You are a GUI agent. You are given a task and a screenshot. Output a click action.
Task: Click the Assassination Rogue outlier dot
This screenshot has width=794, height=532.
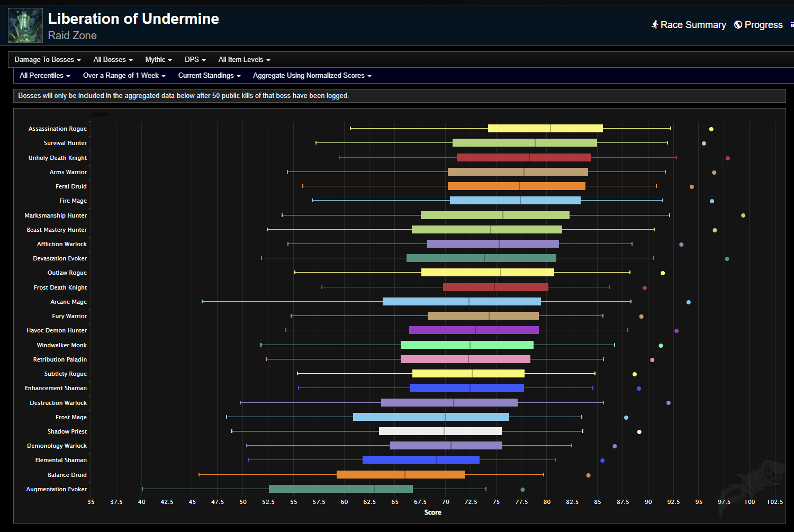click(x=711, y=129)
